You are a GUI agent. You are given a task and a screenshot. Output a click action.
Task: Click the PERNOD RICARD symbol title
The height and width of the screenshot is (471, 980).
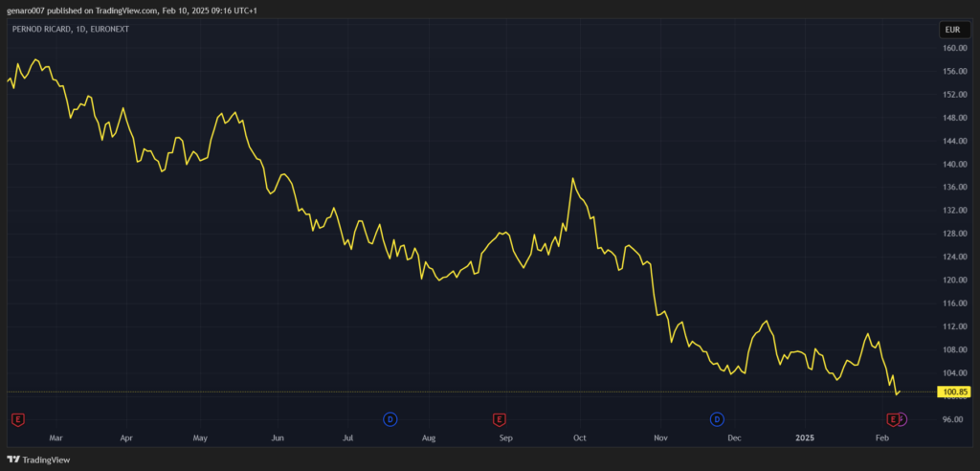(46, 30)
